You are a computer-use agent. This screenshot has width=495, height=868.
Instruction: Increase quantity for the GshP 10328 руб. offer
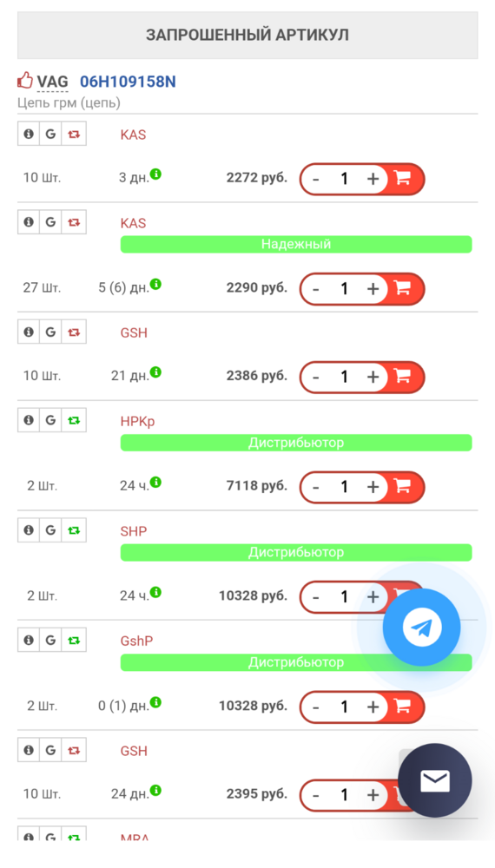pos(373,707)
